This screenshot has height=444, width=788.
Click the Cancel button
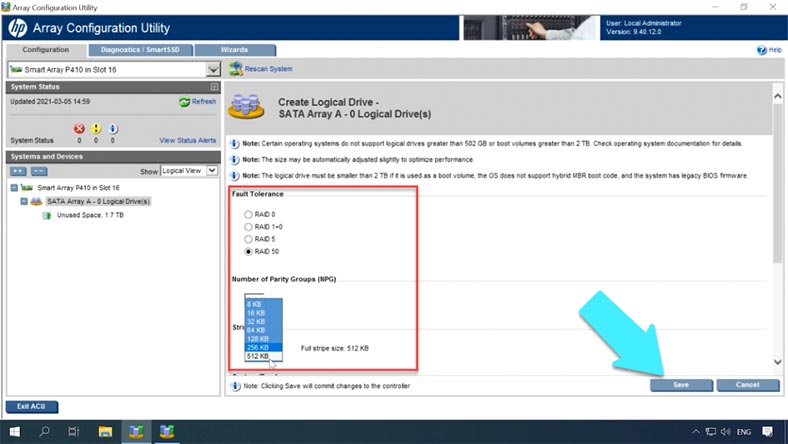[x=748, y=385]
